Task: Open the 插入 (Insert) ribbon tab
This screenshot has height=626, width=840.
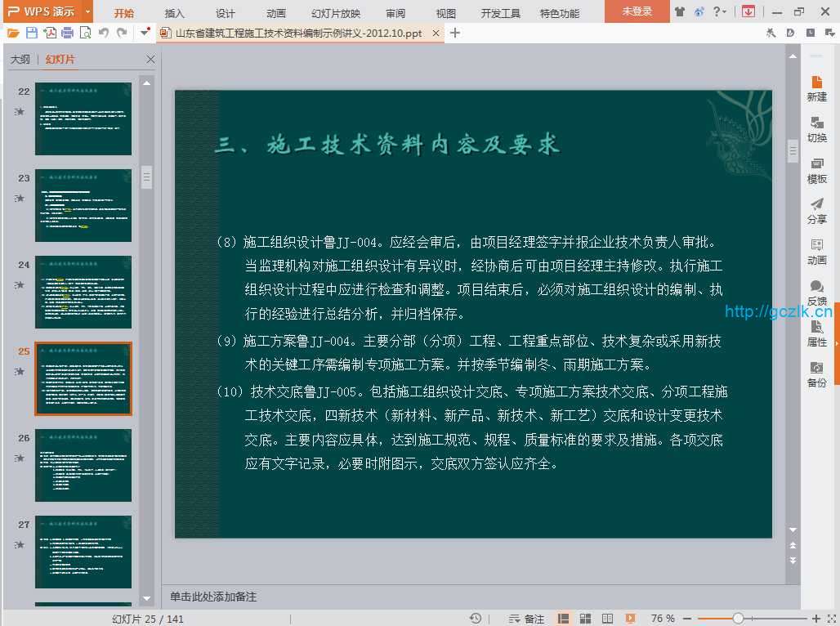Action: [x=175, y=13]
